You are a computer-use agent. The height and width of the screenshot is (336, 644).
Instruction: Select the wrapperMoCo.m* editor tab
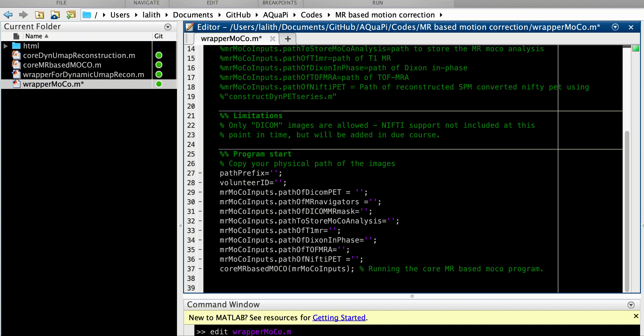[x=231, y=39]
